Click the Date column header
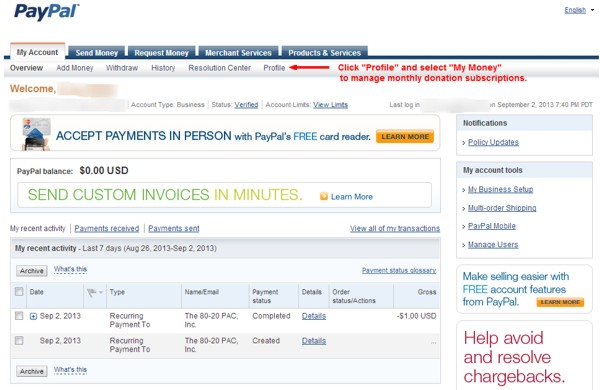600x390 pixels. coord(36,292)
